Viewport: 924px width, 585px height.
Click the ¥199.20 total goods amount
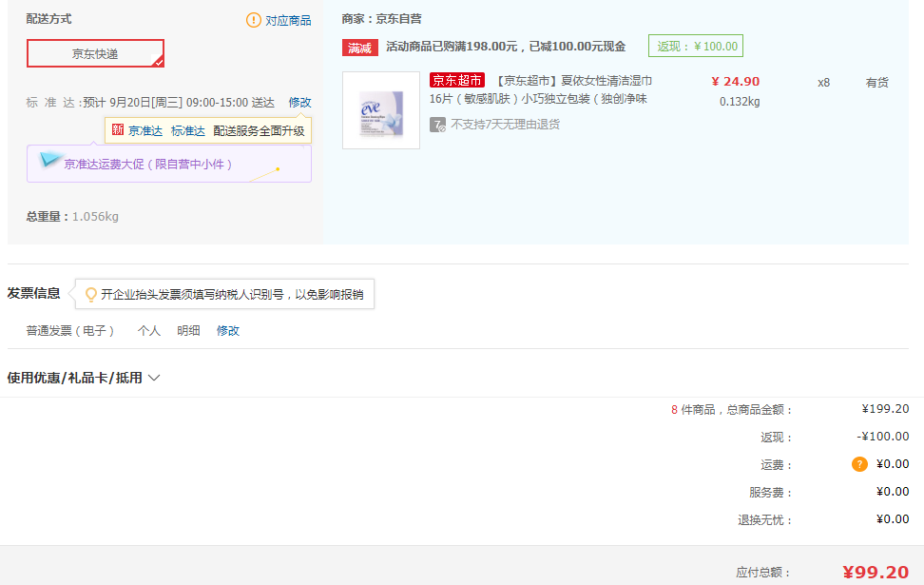(885, 409)
